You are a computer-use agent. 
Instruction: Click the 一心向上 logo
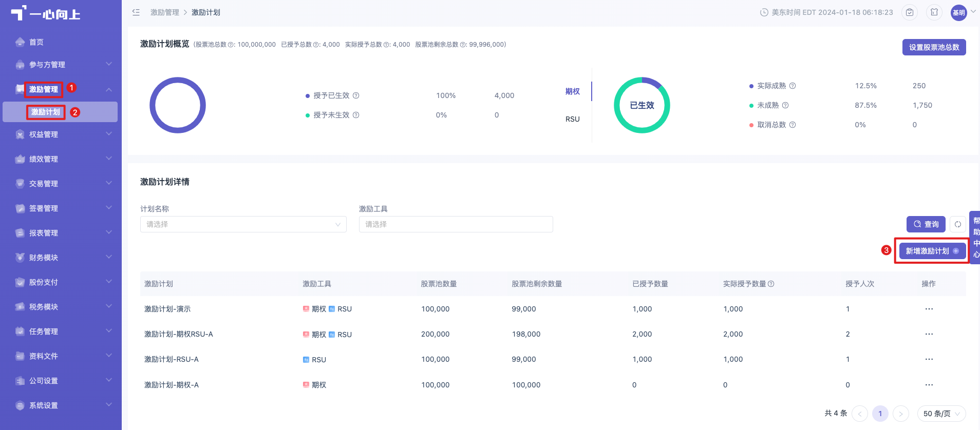point(45,13)
